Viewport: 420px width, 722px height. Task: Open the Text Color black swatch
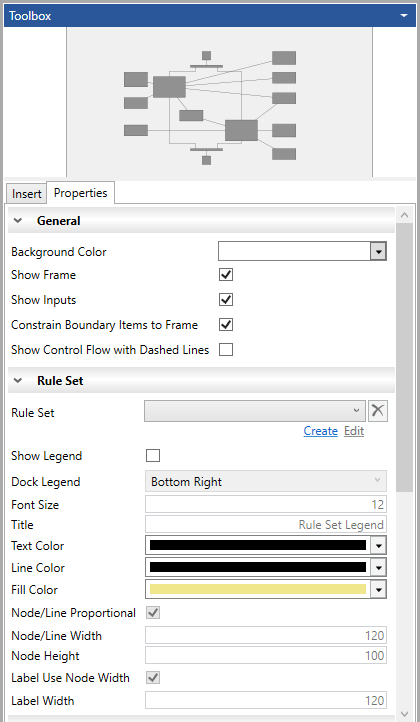[x=258, y=545]
